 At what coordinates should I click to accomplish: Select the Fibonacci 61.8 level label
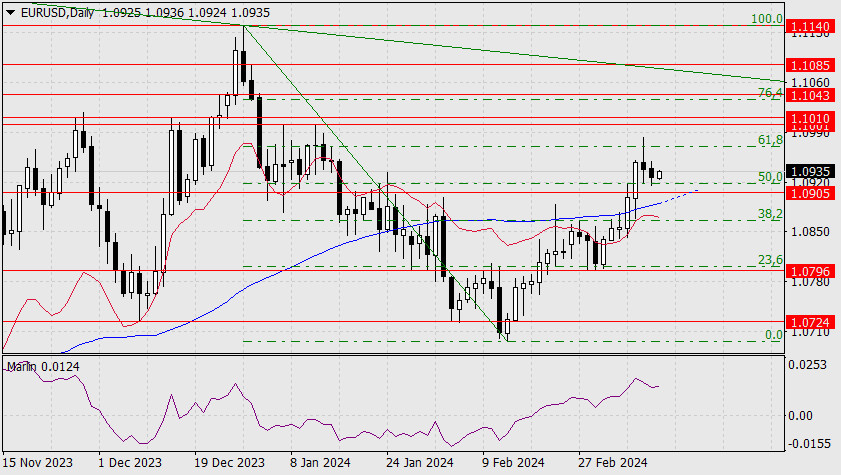(770, 140)
